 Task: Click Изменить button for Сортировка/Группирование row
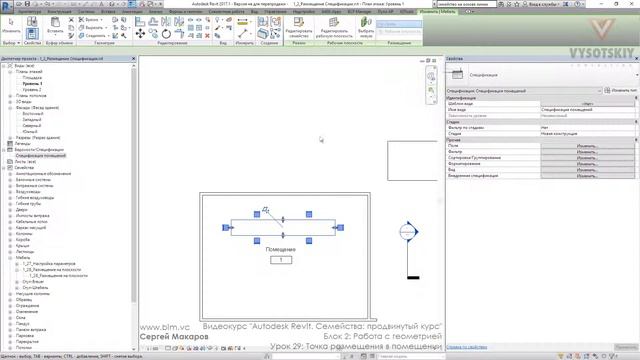587,158
